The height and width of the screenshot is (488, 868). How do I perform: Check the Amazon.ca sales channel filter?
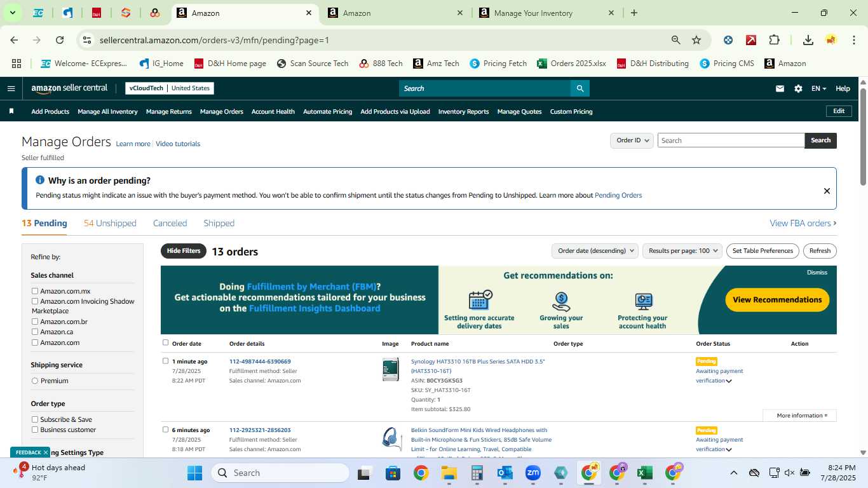pos(35,332)
